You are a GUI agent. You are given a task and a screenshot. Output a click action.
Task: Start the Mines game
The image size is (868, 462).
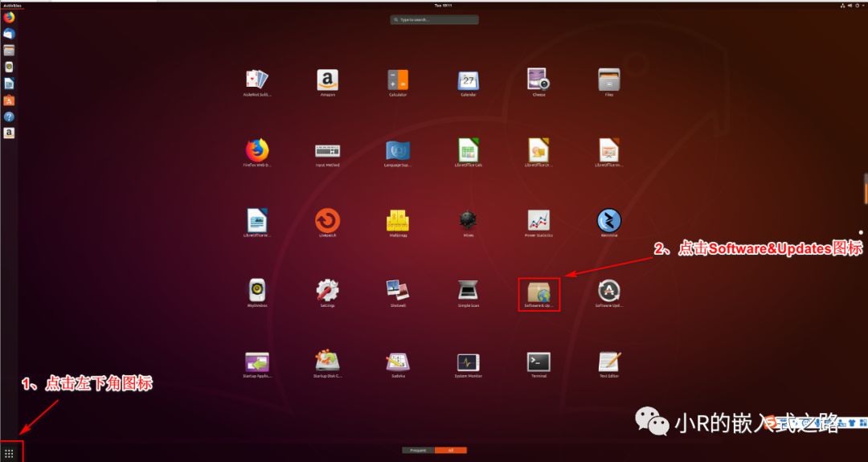point(469,221)
